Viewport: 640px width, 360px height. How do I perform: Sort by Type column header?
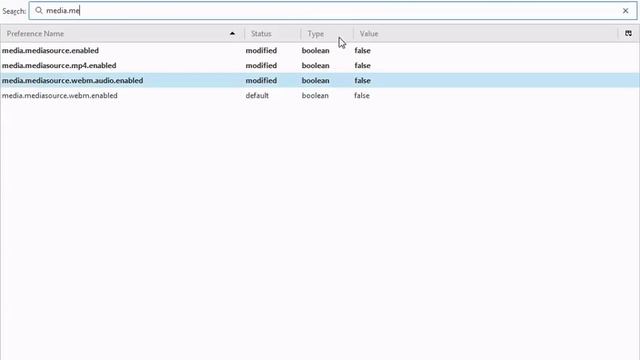pyautogui.click(x=327, y=33)
